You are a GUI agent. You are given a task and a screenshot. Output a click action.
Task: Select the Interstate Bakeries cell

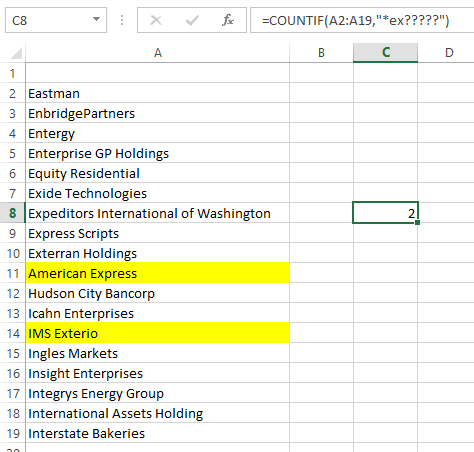click(x=158, y=433)
